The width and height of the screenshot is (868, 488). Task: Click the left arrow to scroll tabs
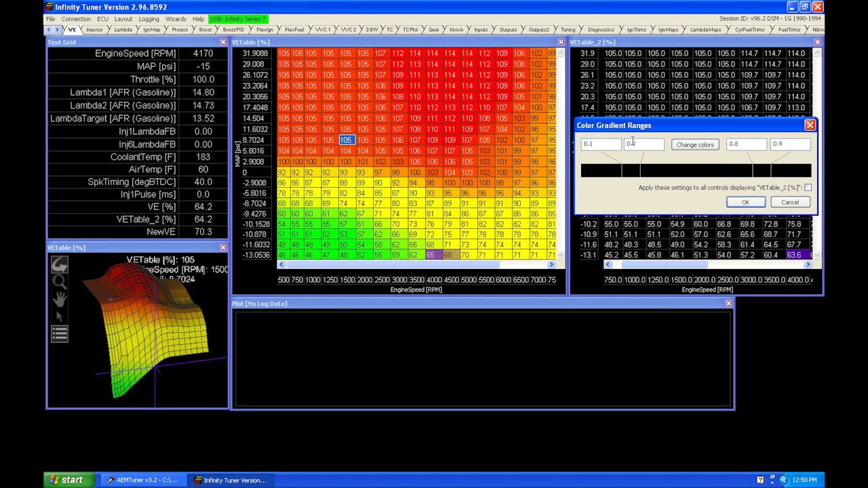[49, 29]
